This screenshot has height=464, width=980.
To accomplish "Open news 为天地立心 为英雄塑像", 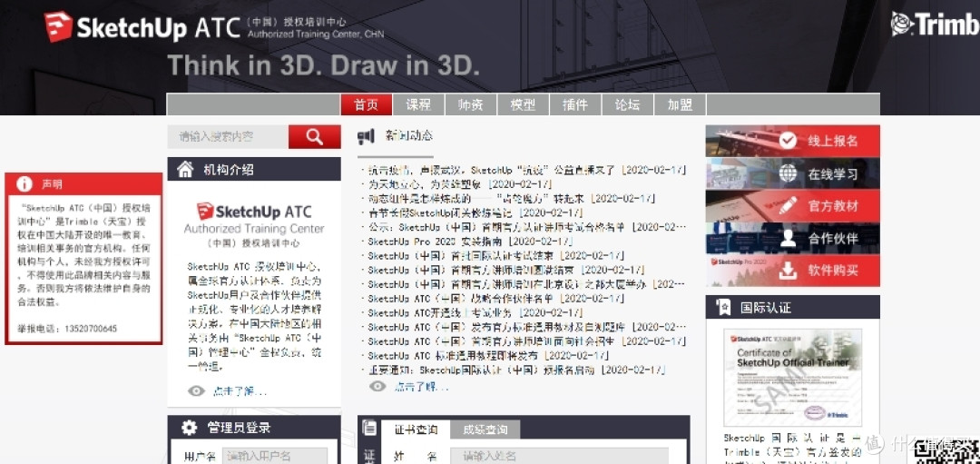I will pos(458,184).
